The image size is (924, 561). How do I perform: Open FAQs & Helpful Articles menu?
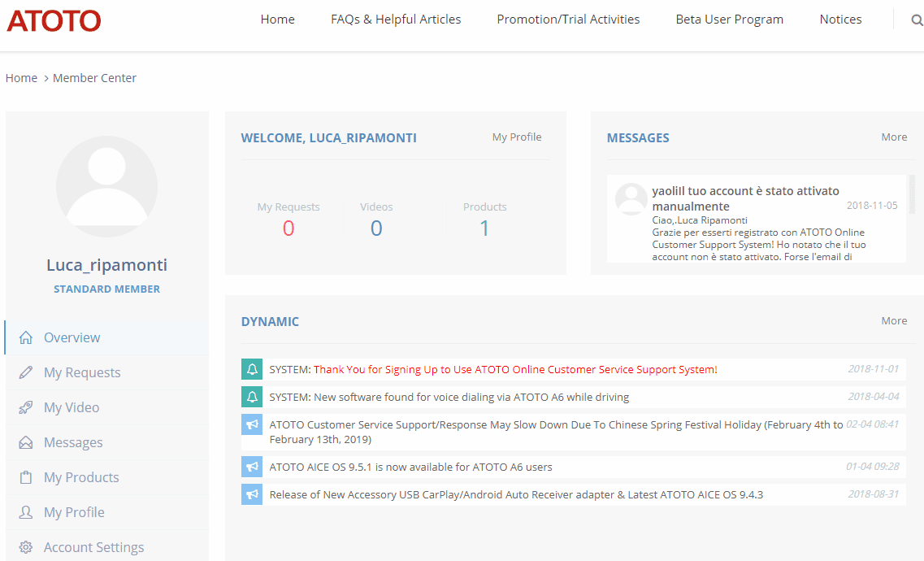coord(396,20)
